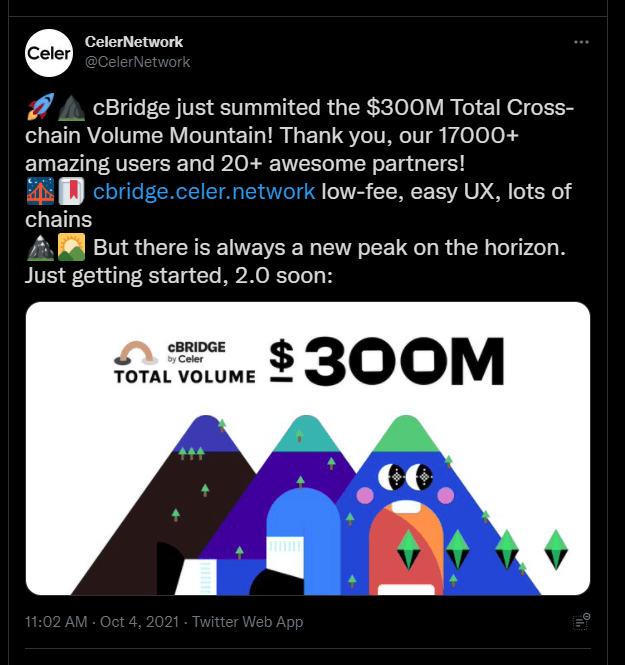Image resolution: width=625 pixels, height=665 pixels.
Task: Open the CelerNetwork display name
Action: [x=134, y=42]
